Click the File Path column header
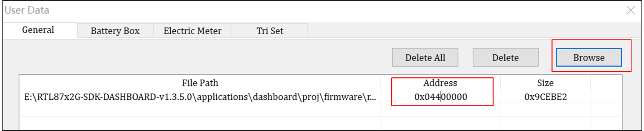This screenshot has height=131, width=644. (x=200, y=83)
